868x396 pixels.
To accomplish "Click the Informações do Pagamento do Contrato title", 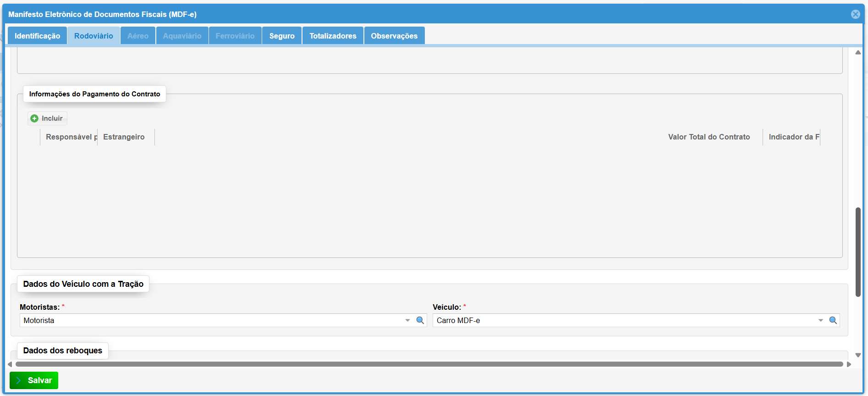I will tap(95, 94).
